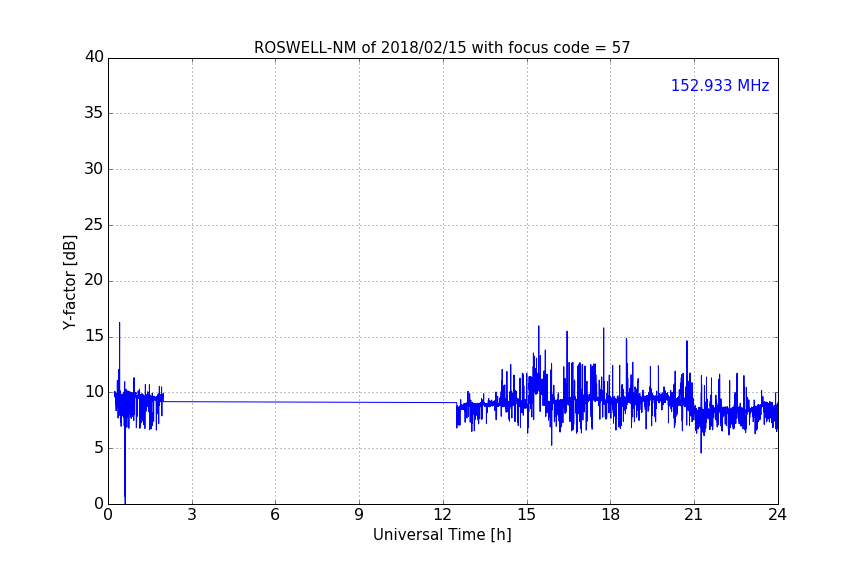
Task: Click the '152.933 MHz' frequency label
Action: (720, 85)
